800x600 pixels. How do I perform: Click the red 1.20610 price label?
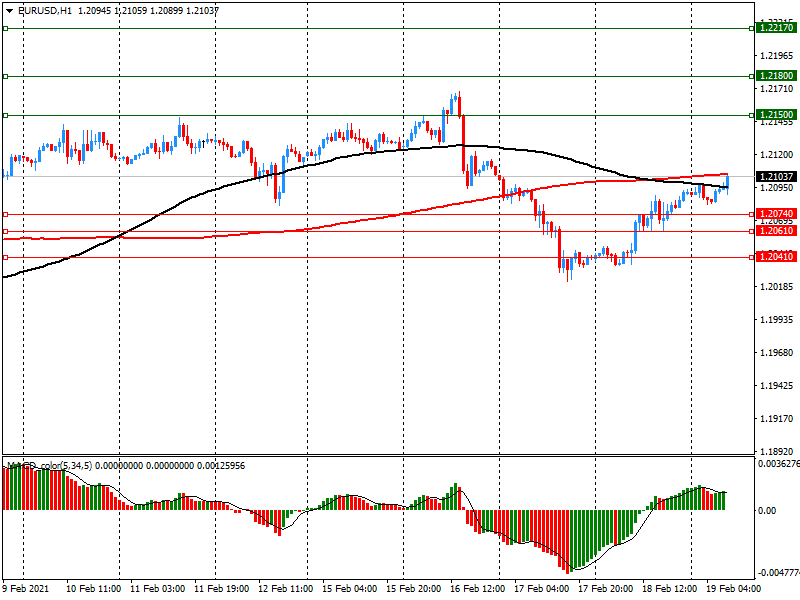click(776, 231)
